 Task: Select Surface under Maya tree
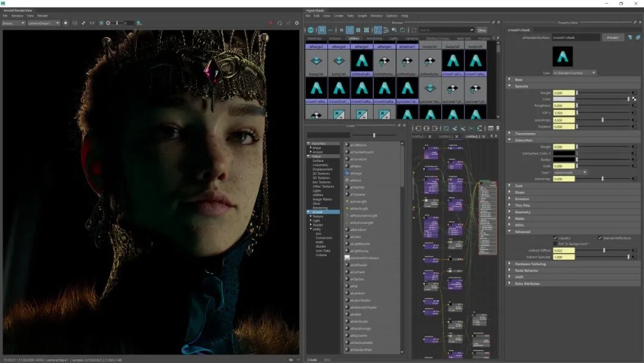click(318, 161)
